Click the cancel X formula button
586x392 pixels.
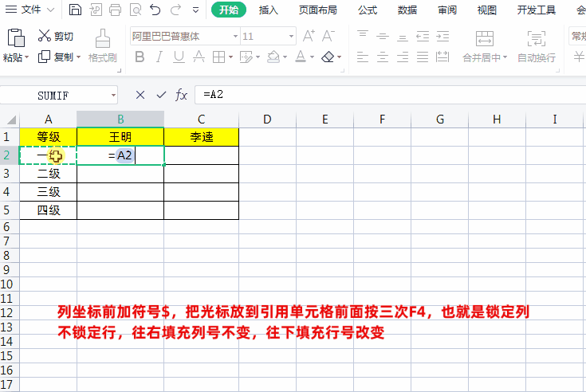[x=140, y=95]
